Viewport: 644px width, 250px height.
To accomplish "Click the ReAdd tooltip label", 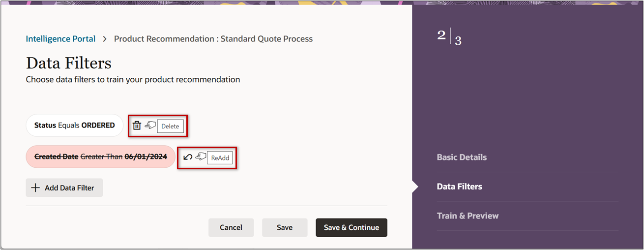I will [x=220, y=158].
